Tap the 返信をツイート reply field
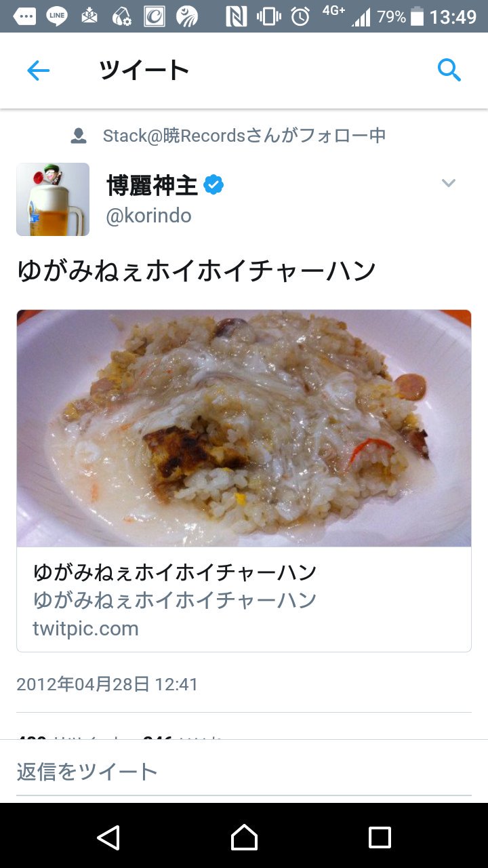Image resolution: width=488 pixels, height=868 pixels. 244,772
